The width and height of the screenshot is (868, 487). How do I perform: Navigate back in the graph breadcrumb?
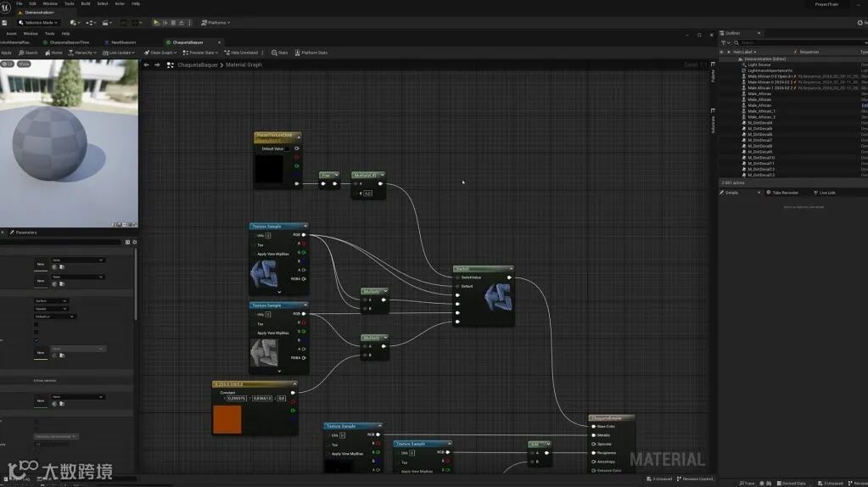(x=146, y=64)
